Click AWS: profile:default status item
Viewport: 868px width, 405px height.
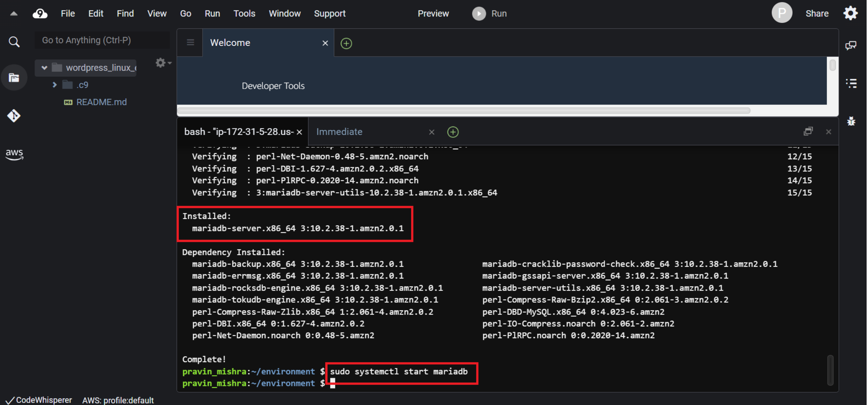[118, 400]
